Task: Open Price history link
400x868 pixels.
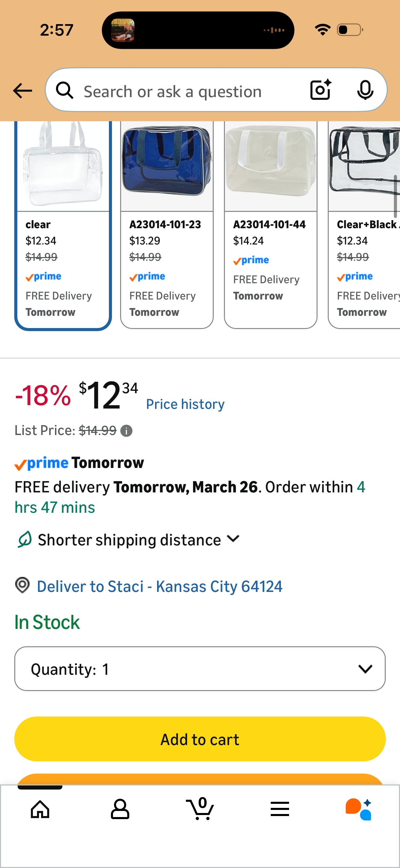Action: click(185, 404)
